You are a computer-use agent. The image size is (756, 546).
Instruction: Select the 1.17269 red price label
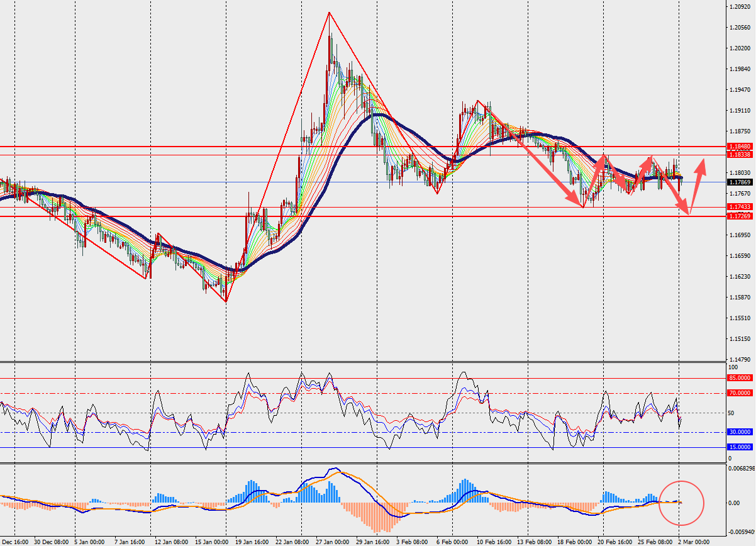point(739,216)
